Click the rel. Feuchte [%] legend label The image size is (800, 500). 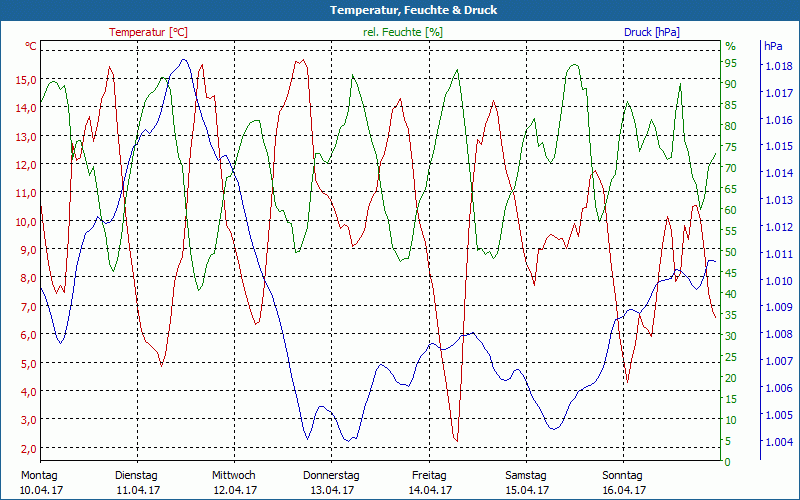tap(403, 32)
